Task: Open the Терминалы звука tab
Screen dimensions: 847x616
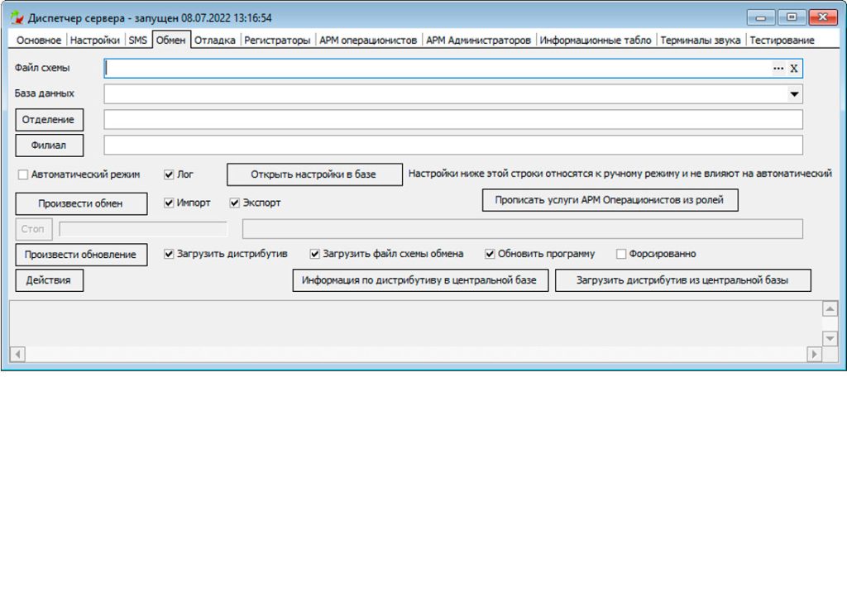Action: coord(700,40)
